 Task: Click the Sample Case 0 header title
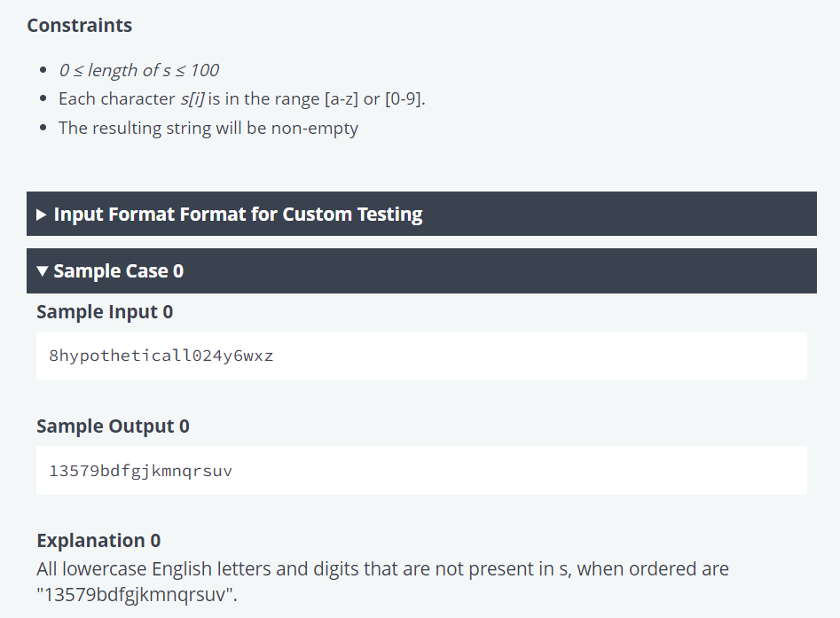(118, 271)
